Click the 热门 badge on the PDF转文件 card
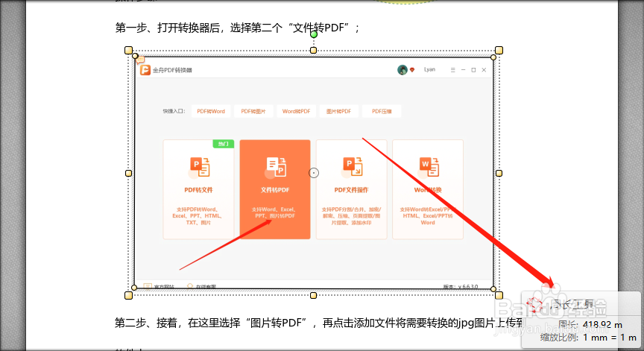644x351 pixels. click(224, 144)
